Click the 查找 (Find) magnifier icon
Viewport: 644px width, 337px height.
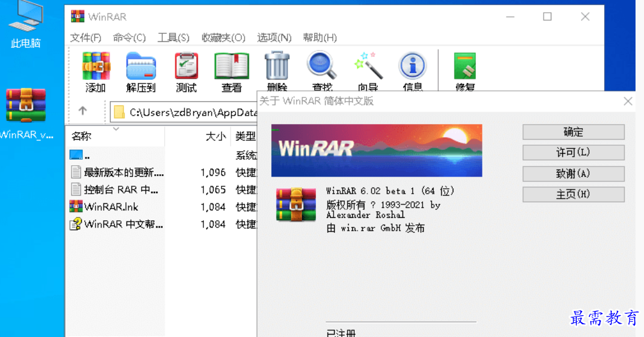click(322, 66)
